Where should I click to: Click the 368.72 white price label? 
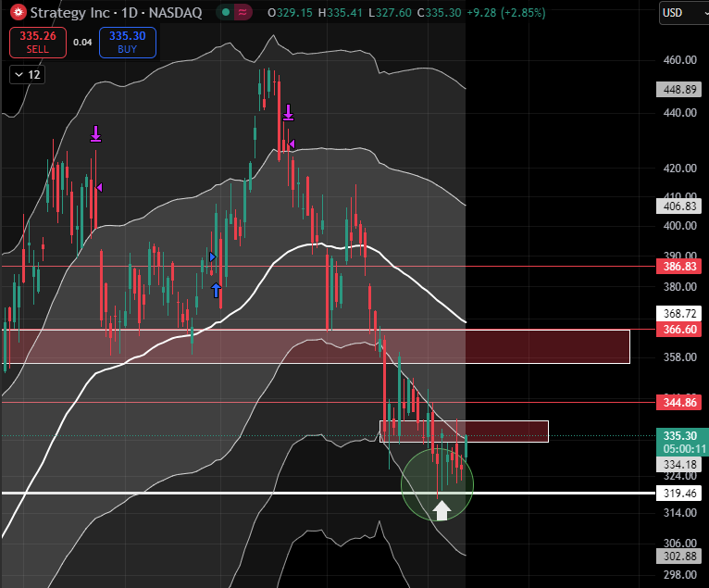coord(679,313)
